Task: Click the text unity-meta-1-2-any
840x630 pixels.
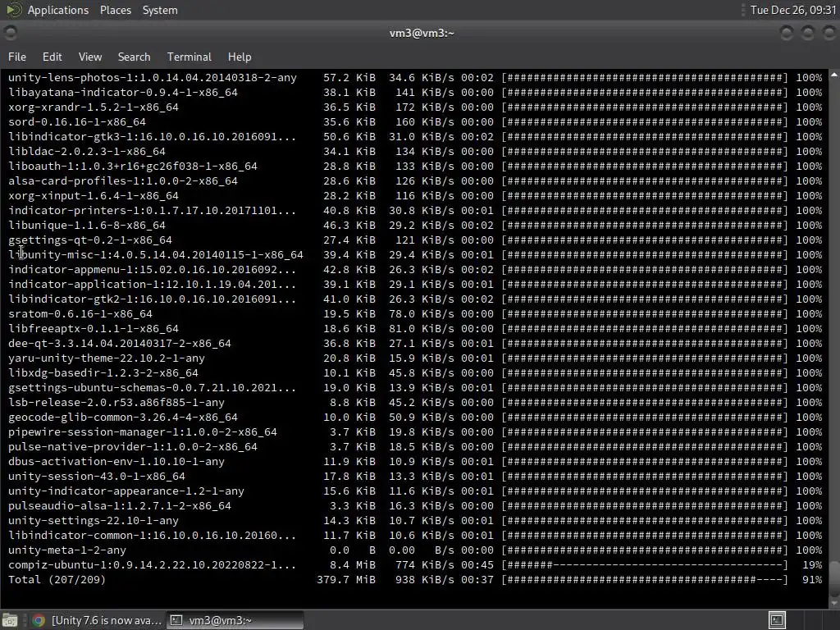Action: (x=67, y=550)
